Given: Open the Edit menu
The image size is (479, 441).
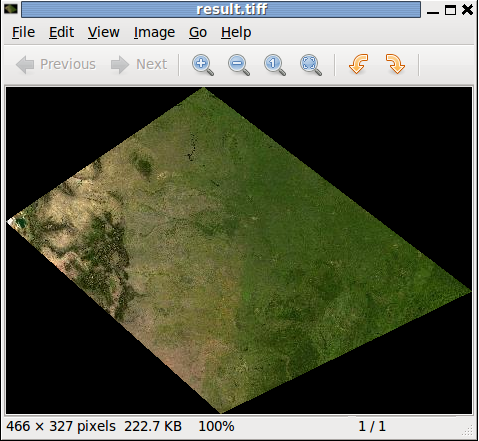Looking at the screenshot, I should point(61,33).
